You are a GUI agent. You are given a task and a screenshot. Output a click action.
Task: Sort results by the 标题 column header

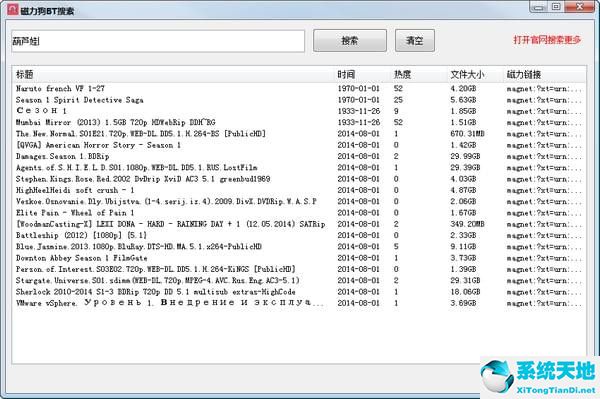click(x=24, y=74)
